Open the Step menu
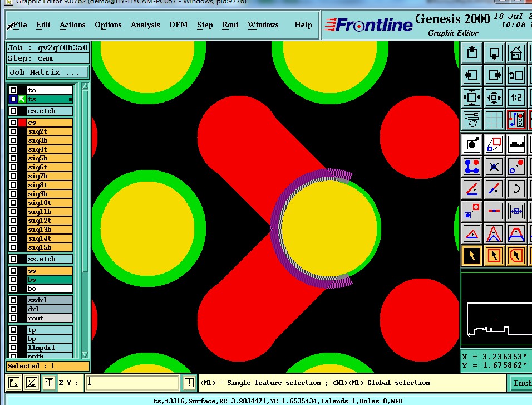 pos(205,25)
